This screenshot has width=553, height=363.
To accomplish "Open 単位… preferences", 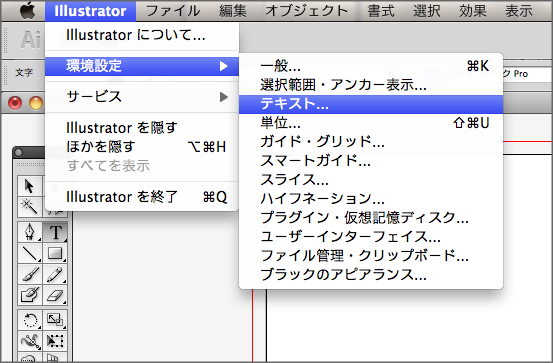I will 371,123.
